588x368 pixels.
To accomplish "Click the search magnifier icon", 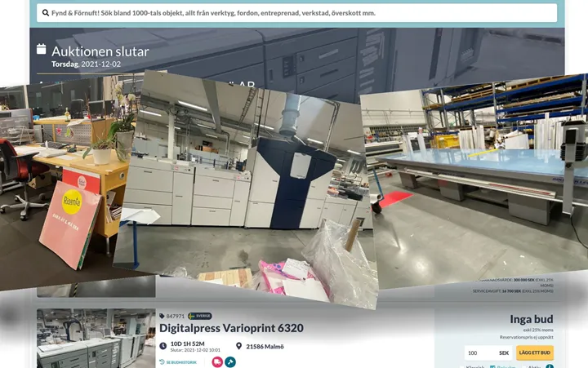I will pyautogui.click(x=42, y=13).
